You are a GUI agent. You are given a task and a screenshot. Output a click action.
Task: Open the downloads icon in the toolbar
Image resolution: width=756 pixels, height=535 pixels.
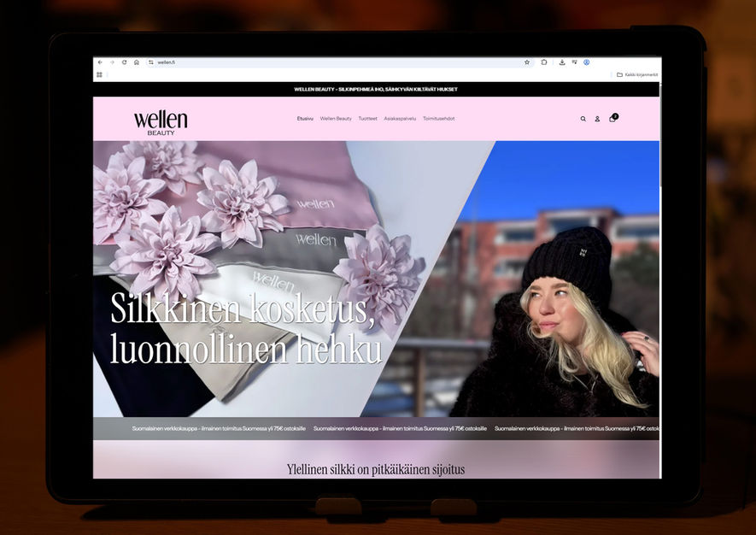point(562,62)
